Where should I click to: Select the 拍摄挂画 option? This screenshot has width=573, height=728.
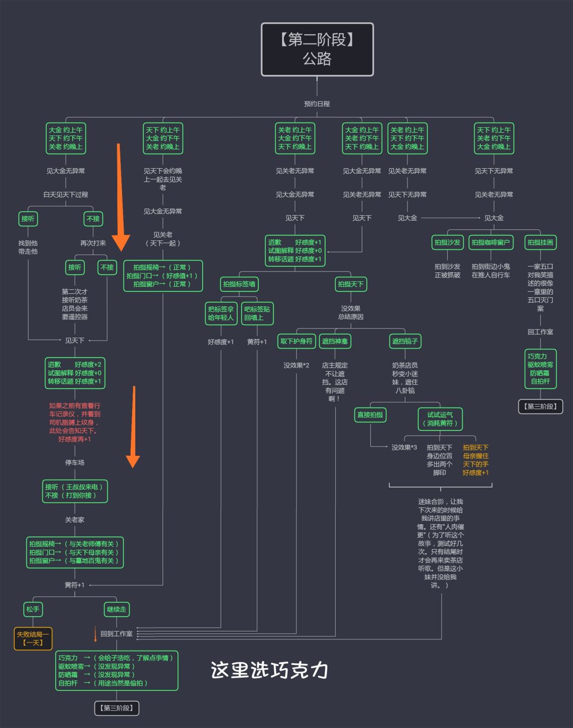(x=541, y=242)
